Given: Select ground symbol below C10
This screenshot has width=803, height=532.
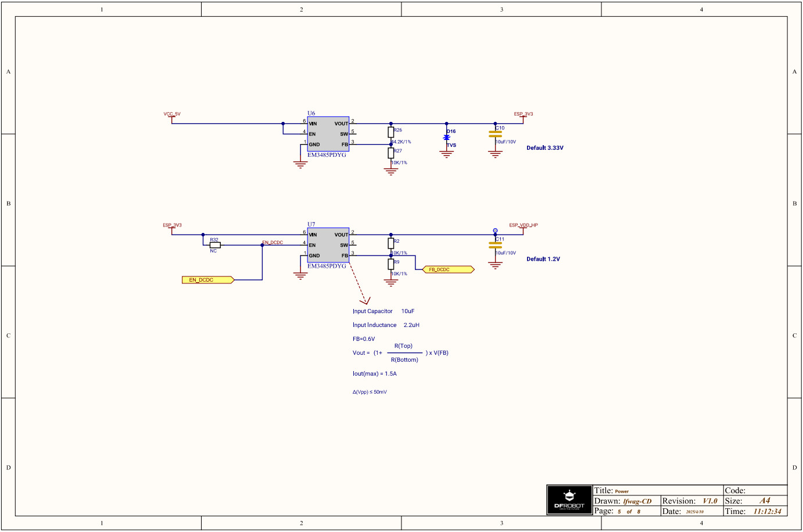Looking at the screenshot, I should click(495, 154).
